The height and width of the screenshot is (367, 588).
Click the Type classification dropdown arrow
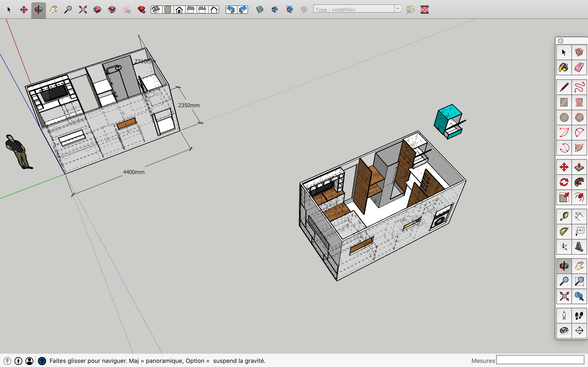coord(398,9)
